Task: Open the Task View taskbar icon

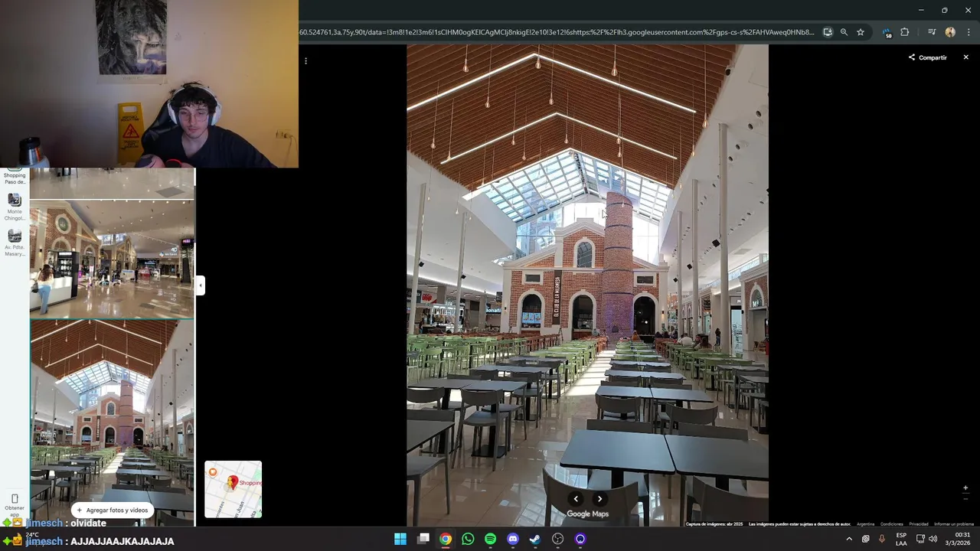Action: (x=423, y=539)
